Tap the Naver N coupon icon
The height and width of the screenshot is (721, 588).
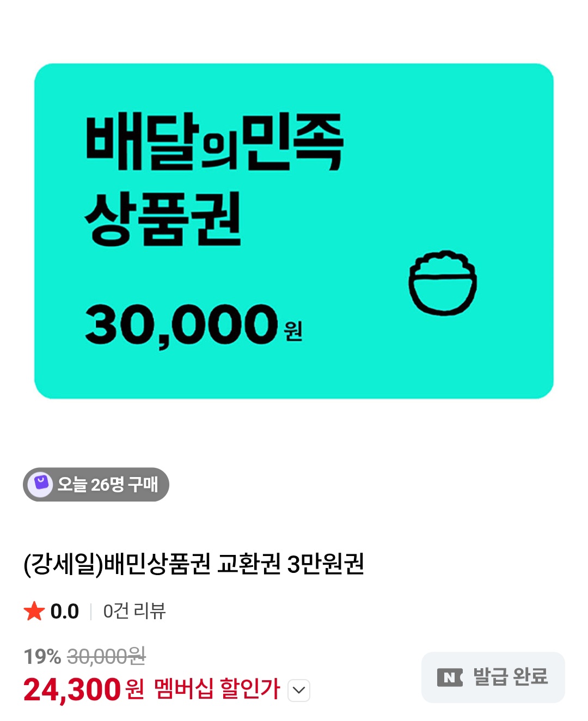[450, 677]
